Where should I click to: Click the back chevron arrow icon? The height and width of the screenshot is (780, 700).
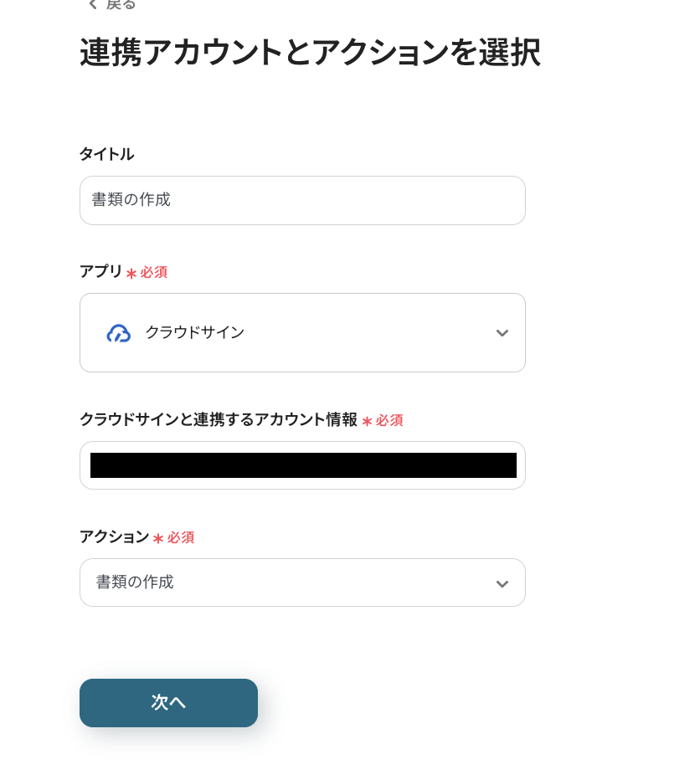pos(92,4)
